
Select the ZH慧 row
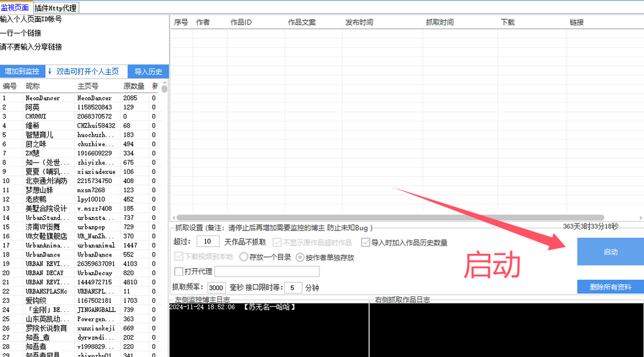(80, 153)
